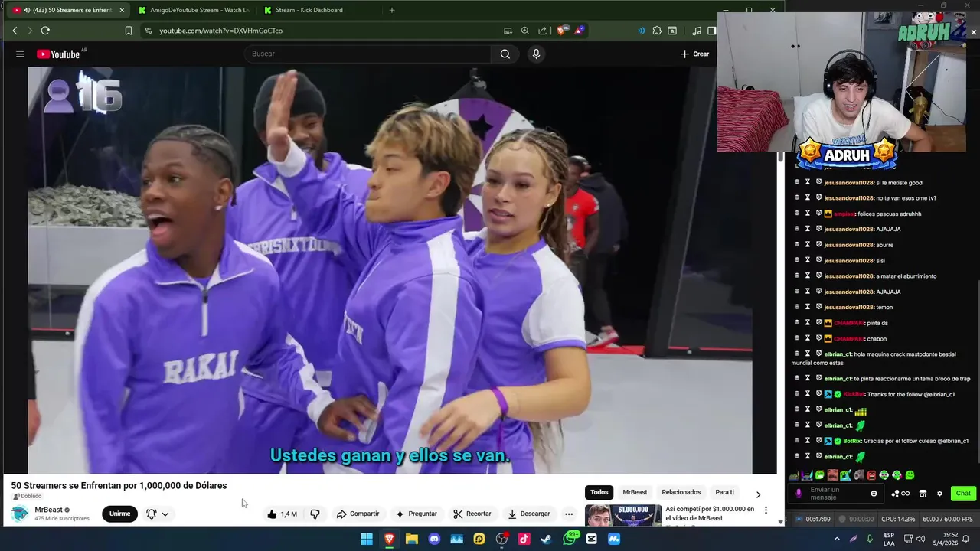This screenshot has width=980, height=551.
Task: Click the Preguntar button
Action: (x=416, y=514)
